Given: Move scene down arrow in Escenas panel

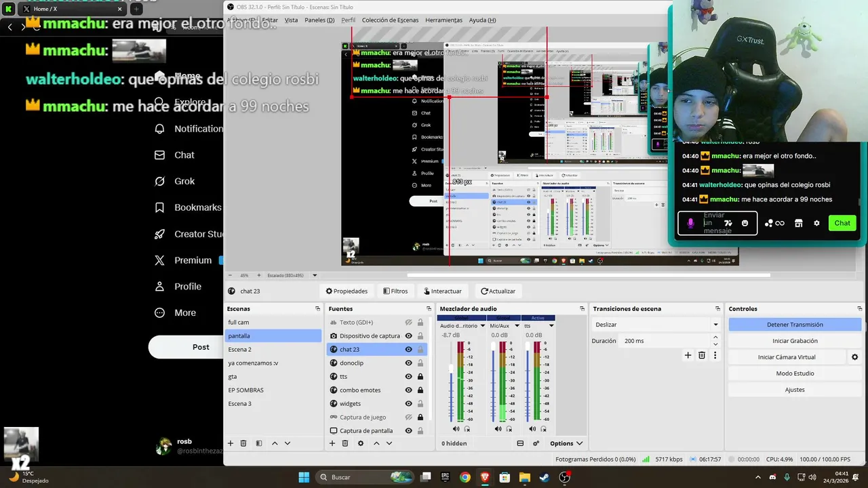Looking at the screenshot, I should click(x=288, y=443).
